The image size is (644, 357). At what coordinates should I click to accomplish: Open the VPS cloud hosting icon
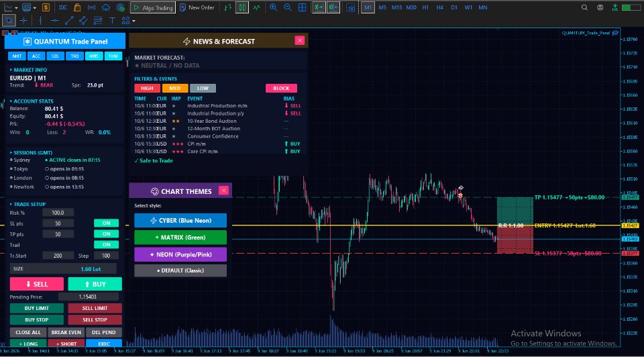[x=106, y=7]
